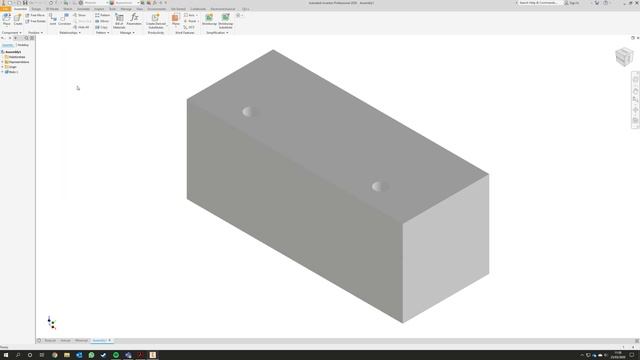Viewport: 640px width, 360px height.
Task: Click the Joint tool icon
Action: pyautogui.click(x=53, y=19)
